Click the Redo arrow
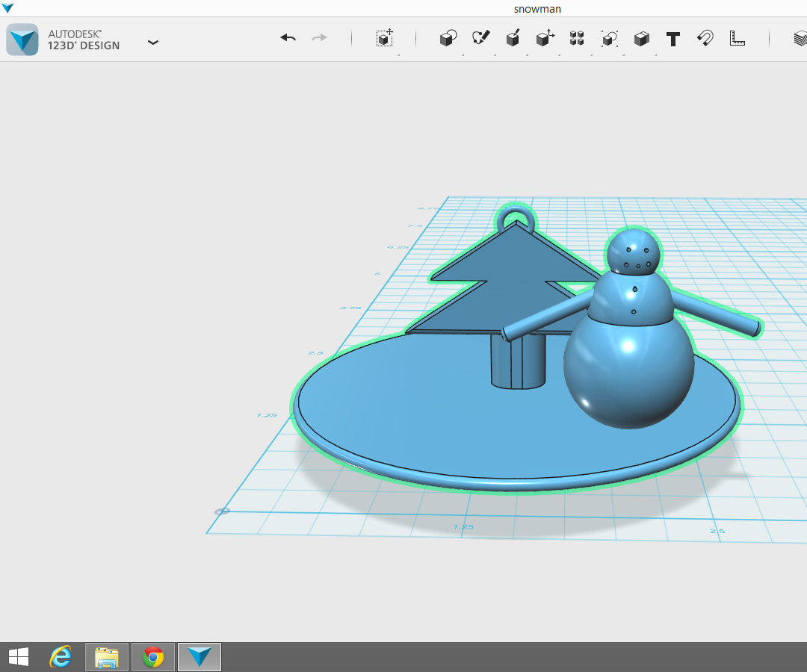This screenshot has height=672, width=807. 319,38
